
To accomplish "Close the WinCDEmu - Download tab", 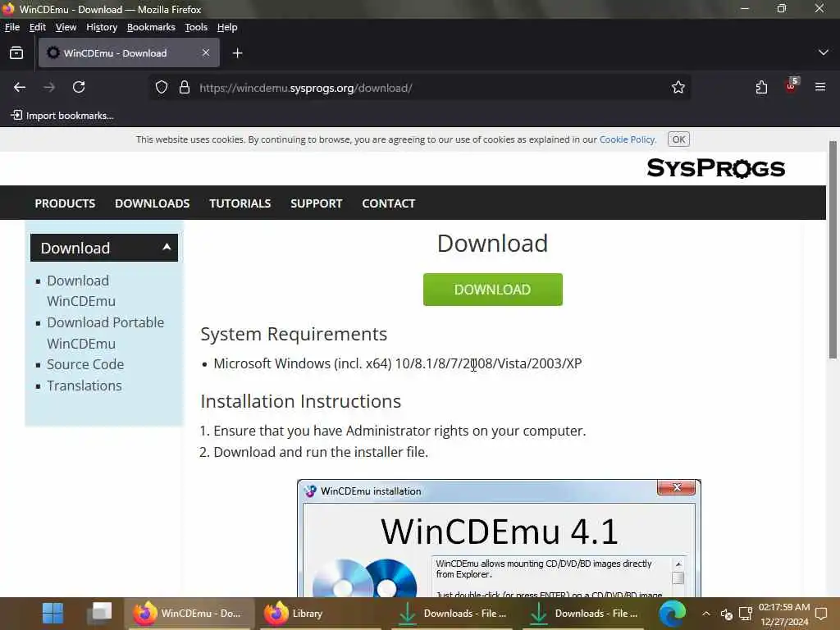I will 206,52.
